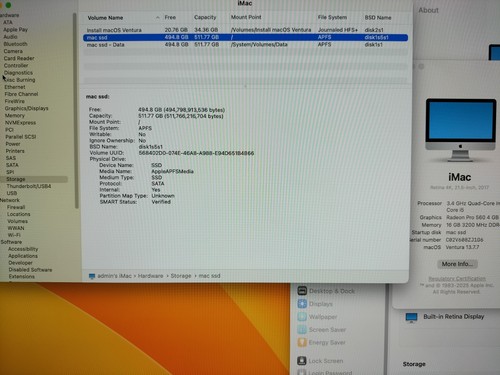
Task: Open Applications under Software
Action: 23,256
